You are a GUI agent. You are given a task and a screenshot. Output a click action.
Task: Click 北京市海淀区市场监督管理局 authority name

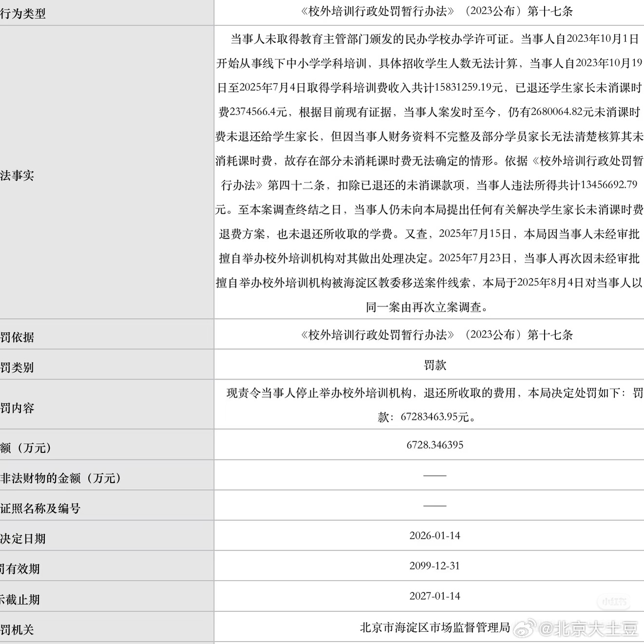(435, 627)
